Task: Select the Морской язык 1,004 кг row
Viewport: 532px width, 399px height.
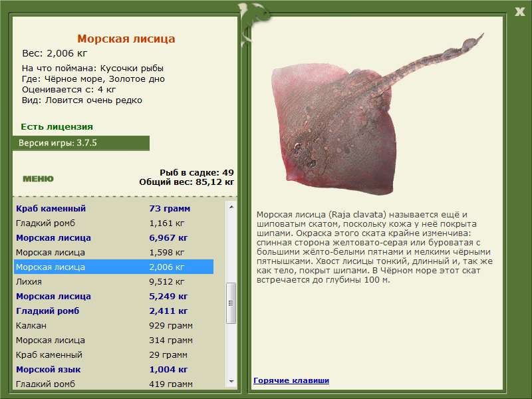Action: (114, 369)
